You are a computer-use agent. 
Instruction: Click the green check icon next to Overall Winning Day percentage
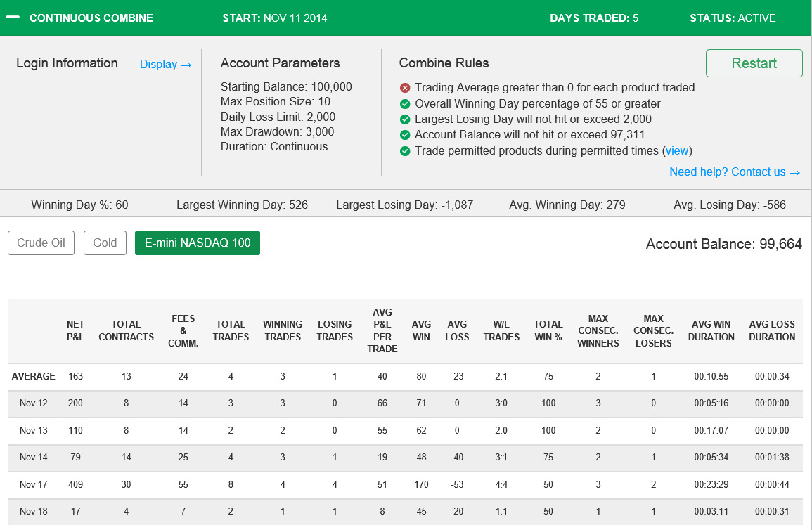(x=405, y=104)
